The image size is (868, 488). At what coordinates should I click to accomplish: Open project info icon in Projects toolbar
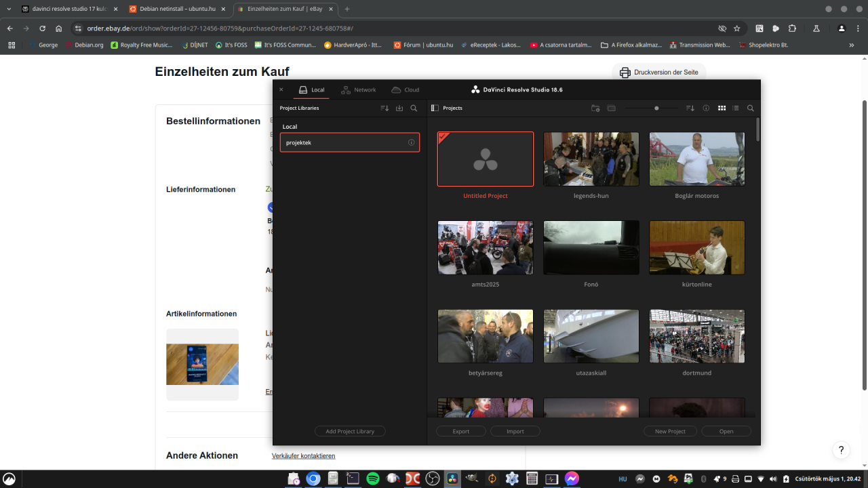706,108
